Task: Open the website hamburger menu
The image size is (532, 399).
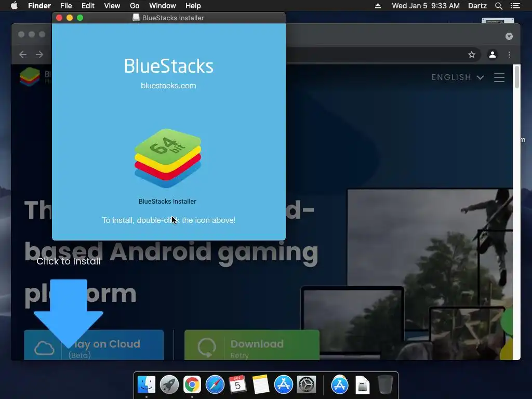Action: click(499, 77)
